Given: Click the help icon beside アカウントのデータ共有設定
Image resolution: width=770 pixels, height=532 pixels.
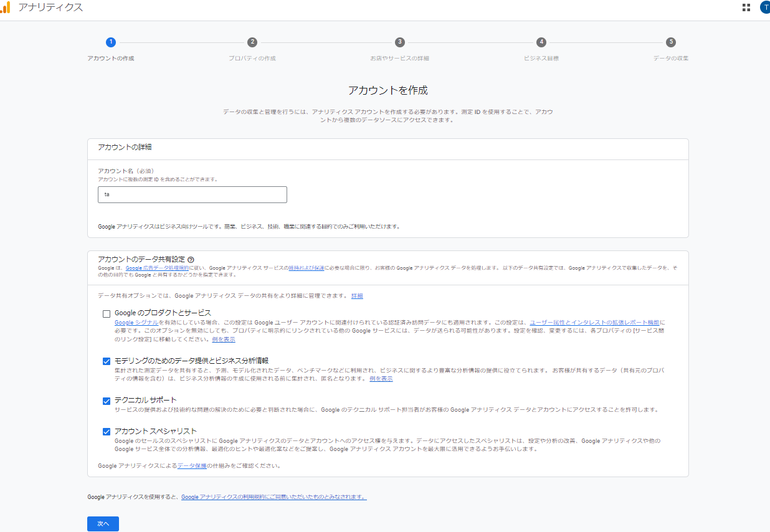Looking at the screenshot, I should tap(191, 260).
